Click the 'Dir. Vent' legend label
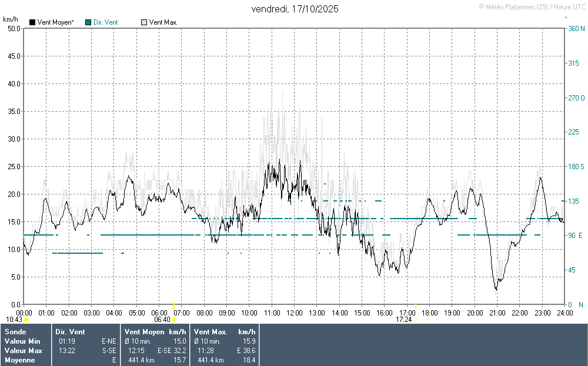 point(106,22)
